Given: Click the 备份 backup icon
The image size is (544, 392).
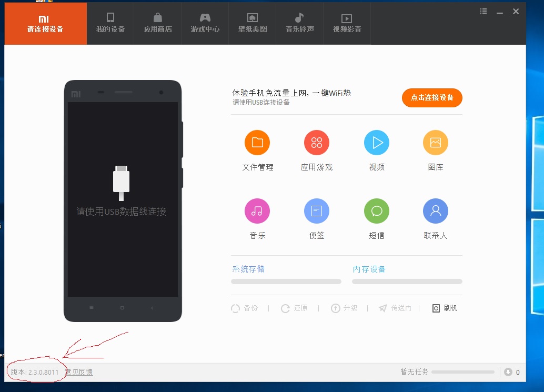Looking at the screenshot, I should pos(235,308).
